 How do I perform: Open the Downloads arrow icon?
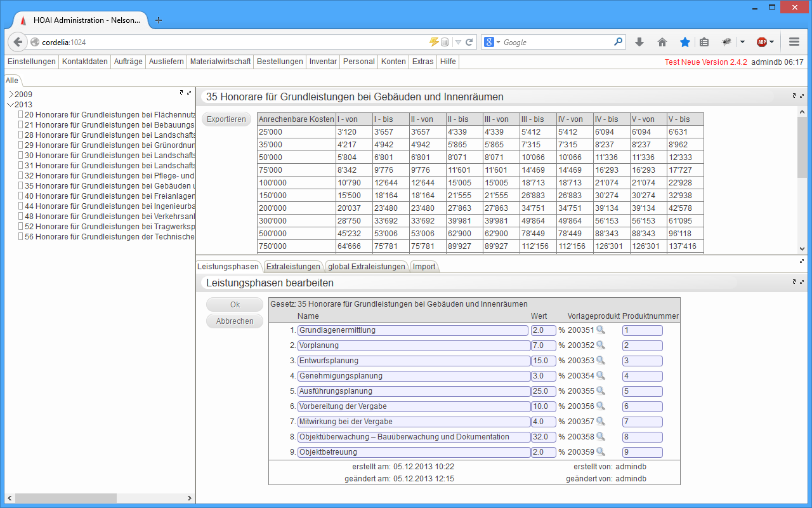pos(639,42)
